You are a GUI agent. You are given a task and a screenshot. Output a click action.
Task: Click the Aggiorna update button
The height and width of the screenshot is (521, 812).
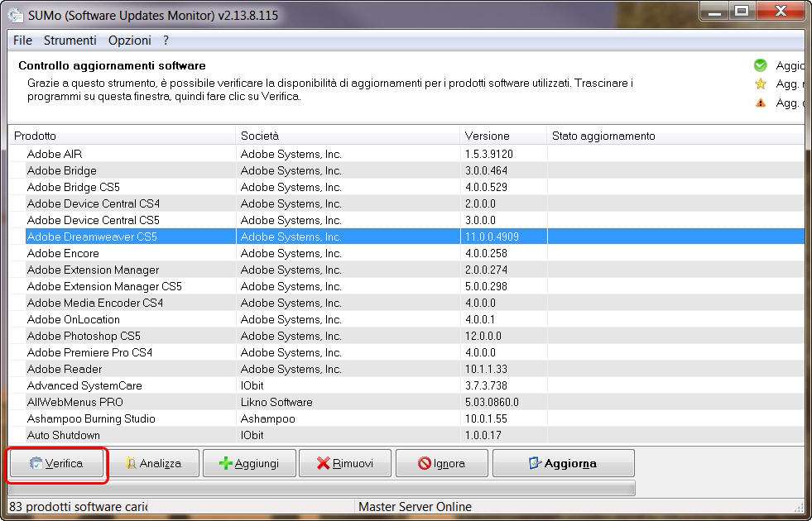click(563, 464)
